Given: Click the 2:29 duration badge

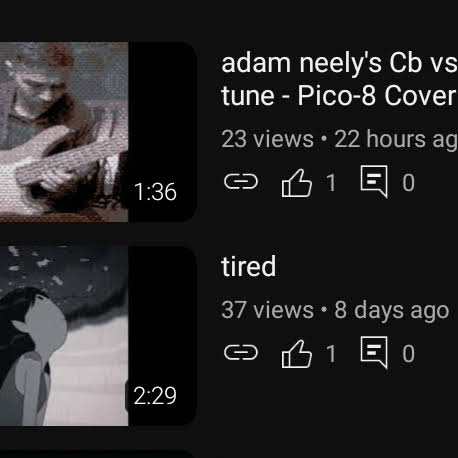Looking at the screenshot, I should (155, 396).
